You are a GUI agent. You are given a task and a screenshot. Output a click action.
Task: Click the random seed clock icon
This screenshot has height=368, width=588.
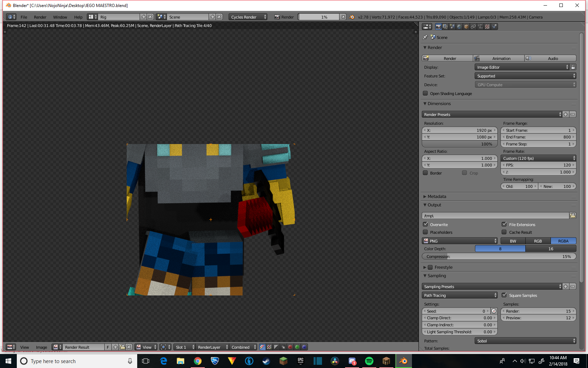[x=494, y=311]
